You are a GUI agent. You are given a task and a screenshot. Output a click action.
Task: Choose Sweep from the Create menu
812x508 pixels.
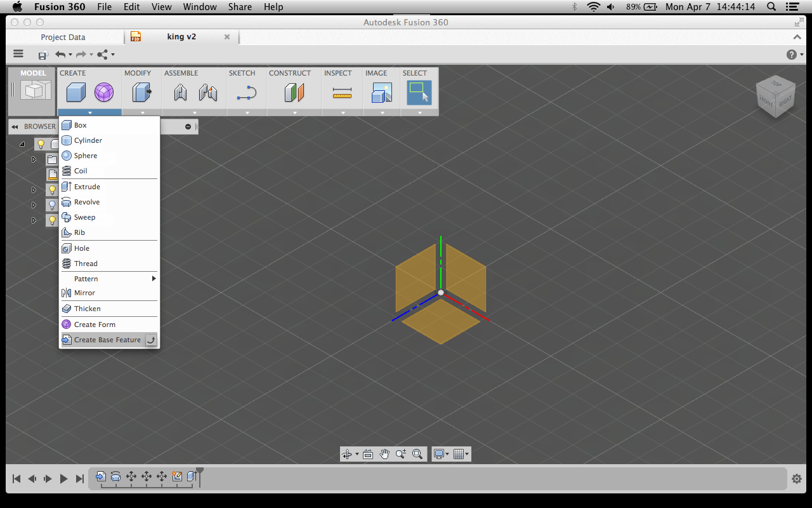tap(108, 217)
